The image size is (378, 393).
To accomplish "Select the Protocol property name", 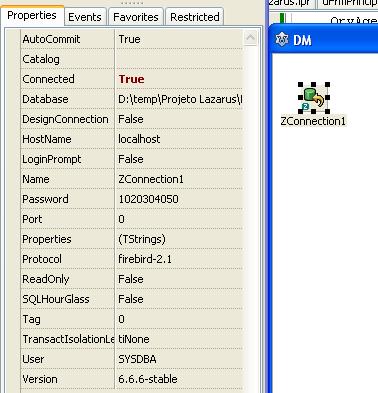I will (x=42, y=259).
